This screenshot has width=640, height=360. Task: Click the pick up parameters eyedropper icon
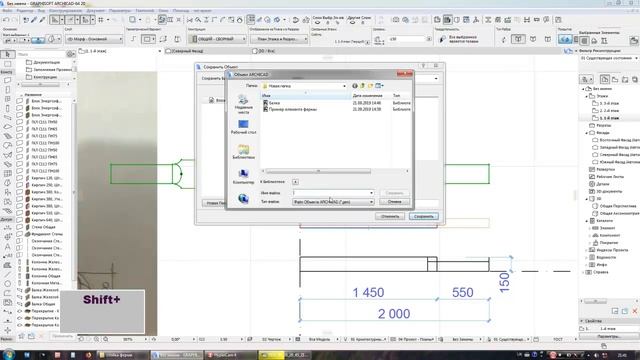[x=34, y=20]
